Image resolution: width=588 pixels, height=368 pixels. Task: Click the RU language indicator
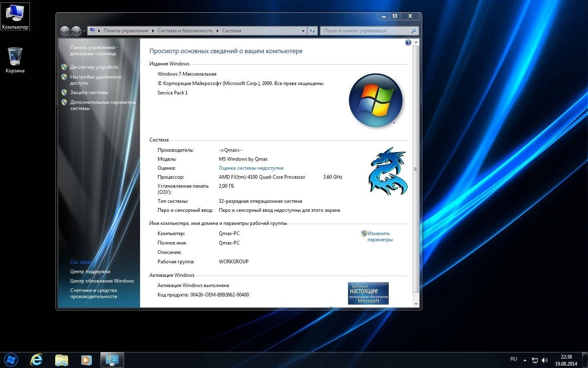pos(514,359)
